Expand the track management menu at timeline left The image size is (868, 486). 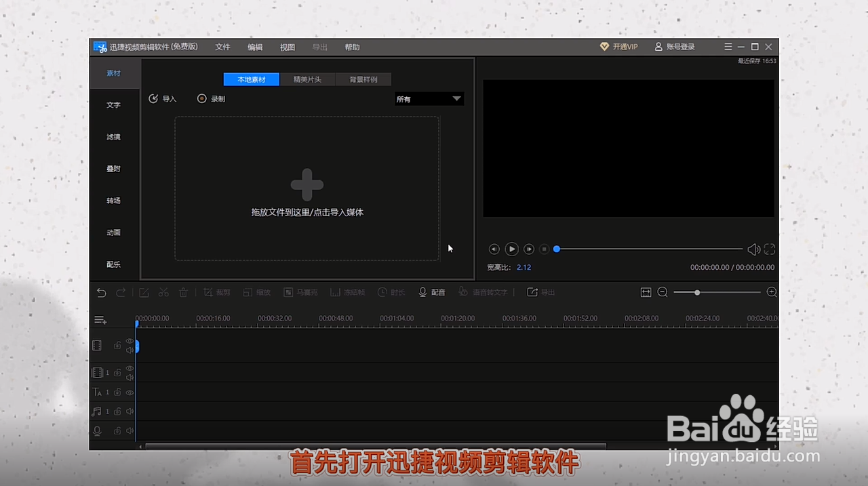point(100,319)
